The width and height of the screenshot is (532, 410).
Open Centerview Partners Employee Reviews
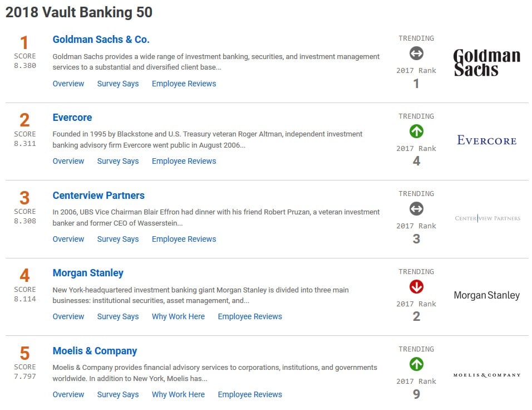click(184, 239)
